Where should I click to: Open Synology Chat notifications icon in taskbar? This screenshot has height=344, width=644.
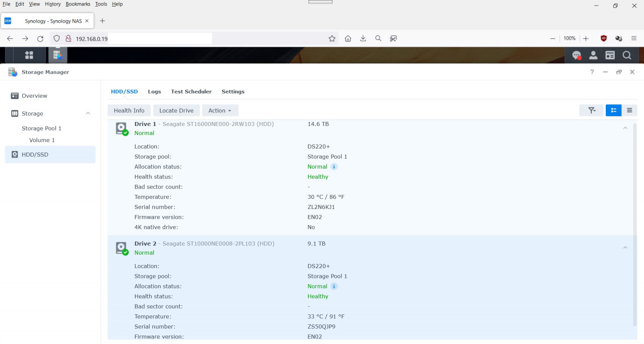(x=576, y=55)
